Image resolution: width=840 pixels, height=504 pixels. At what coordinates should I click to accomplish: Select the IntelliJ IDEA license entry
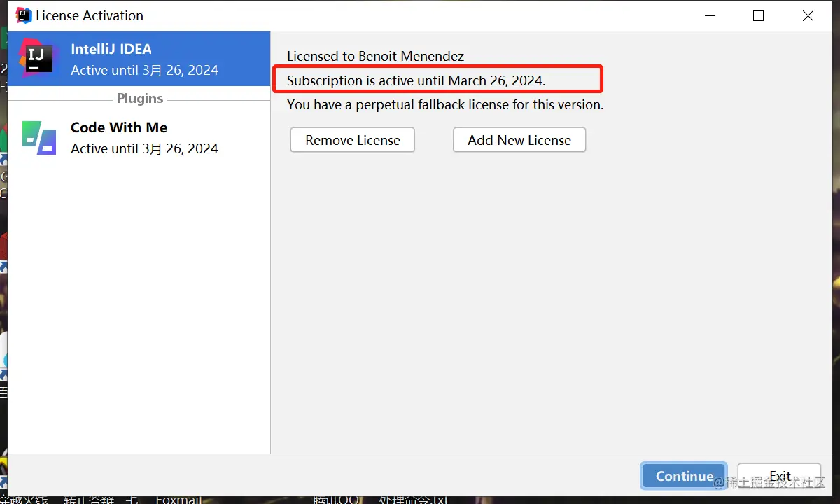[139, 59]
